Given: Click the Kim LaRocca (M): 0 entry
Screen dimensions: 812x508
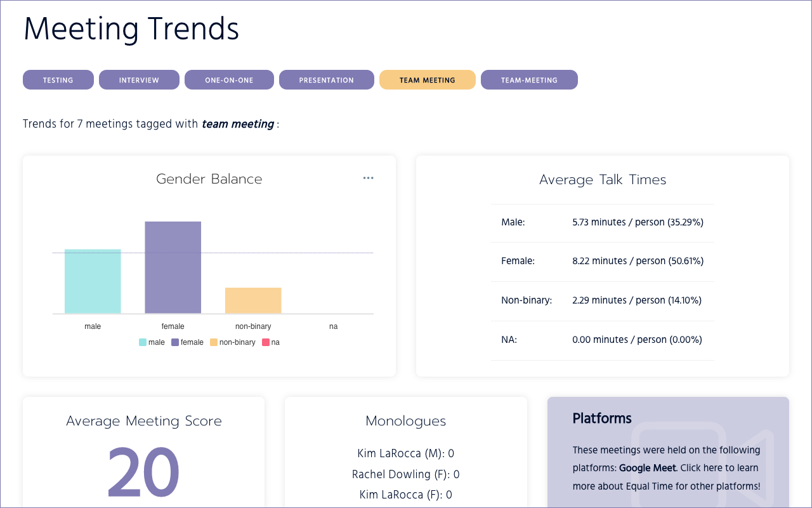Looking at the screenshot, I should click(x=406, y=453).
